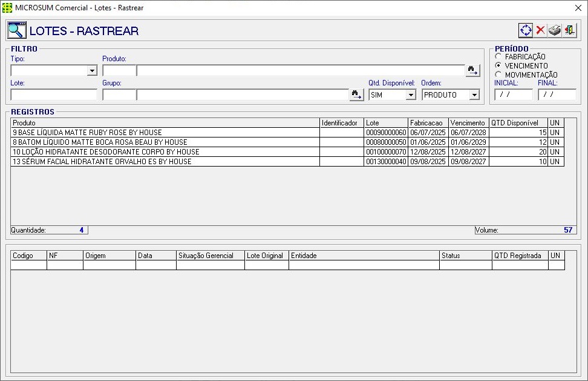Click lot number 00100000070
Image resolution: width=588 pixels, height=381 pixels.
[386, 152]
